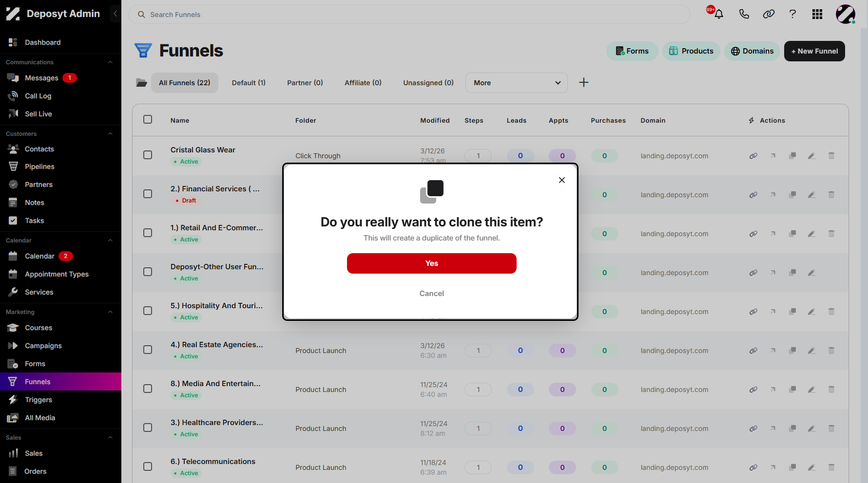Viewport: 868px width, 483px height.
Task: Open the More folders dropdown
Action: (517, 83)
